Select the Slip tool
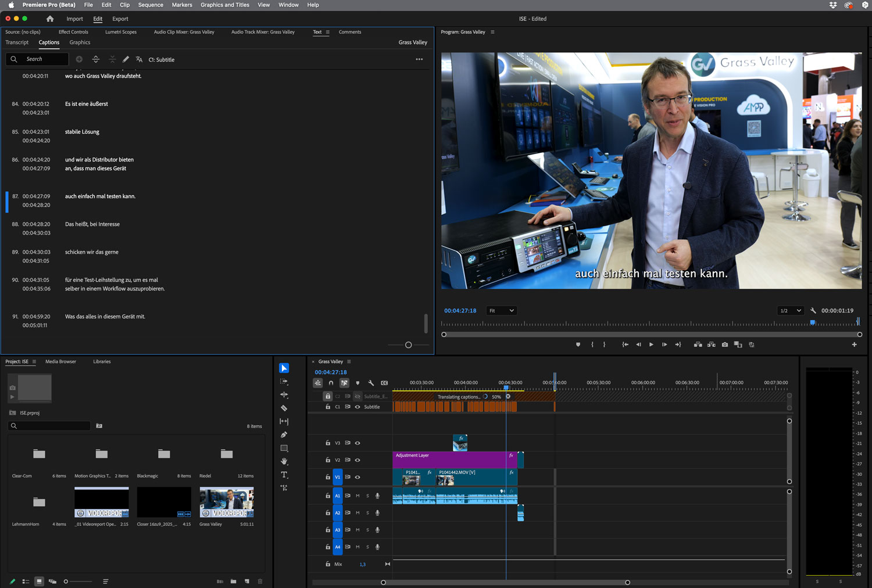The height and width of the screenshot is (588, 872). coord(284,421)
